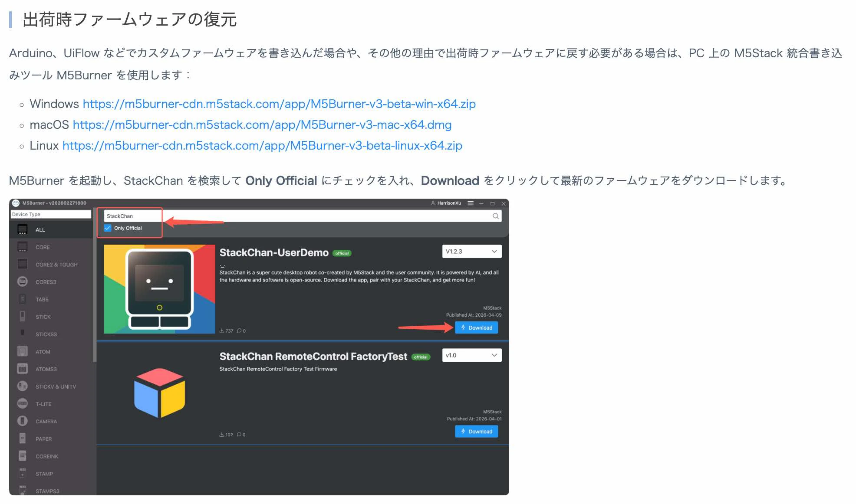Click the PAPER device icon
Viewport: 856px width, 504px height.
click(x=23, y=438)
